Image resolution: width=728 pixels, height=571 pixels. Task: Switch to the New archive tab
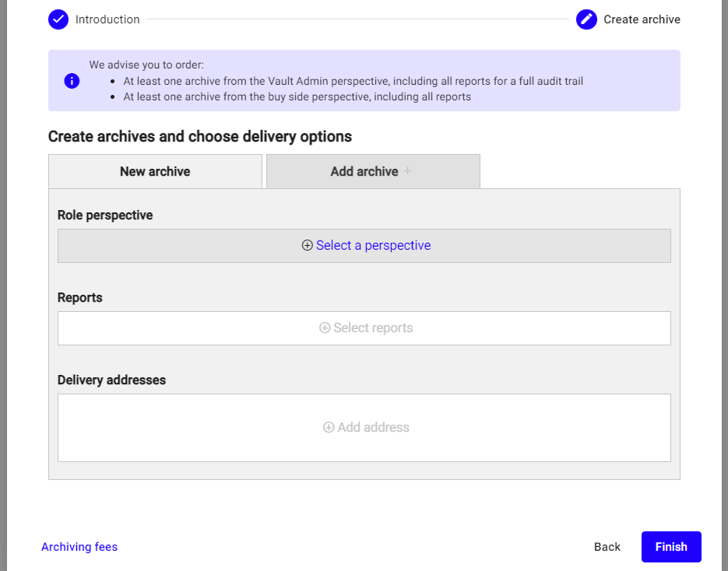click(x=155, y=171)
